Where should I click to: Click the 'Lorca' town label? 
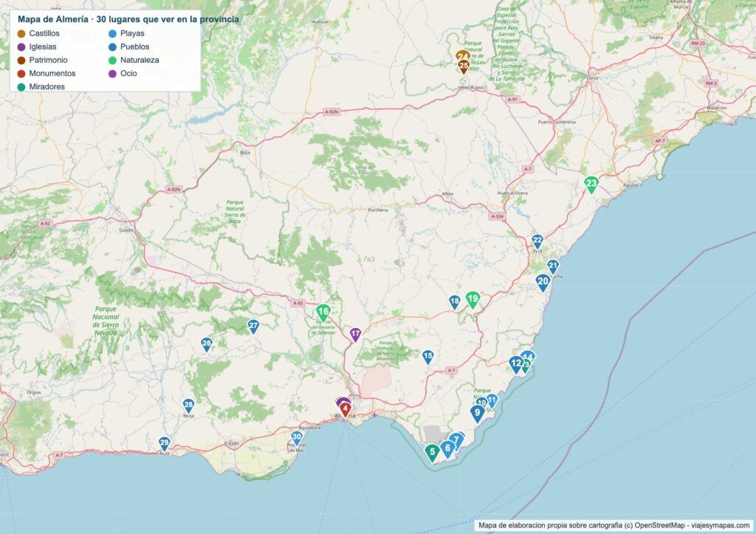pyautogui.click(x=592, y=78)
